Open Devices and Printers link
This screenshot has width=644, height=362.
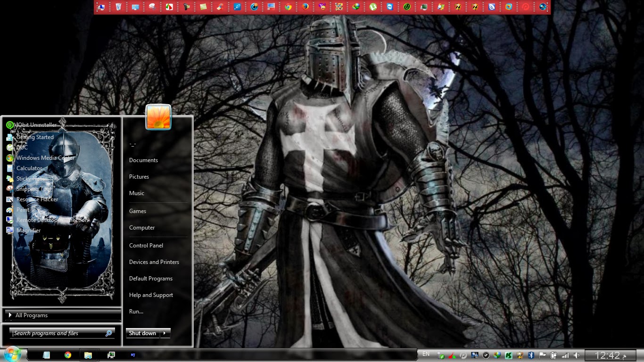(154, 262)
